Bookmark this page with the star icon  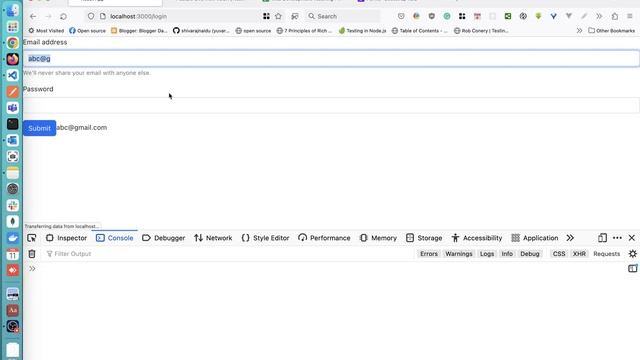pyautogui.click(x=278, y=16)
